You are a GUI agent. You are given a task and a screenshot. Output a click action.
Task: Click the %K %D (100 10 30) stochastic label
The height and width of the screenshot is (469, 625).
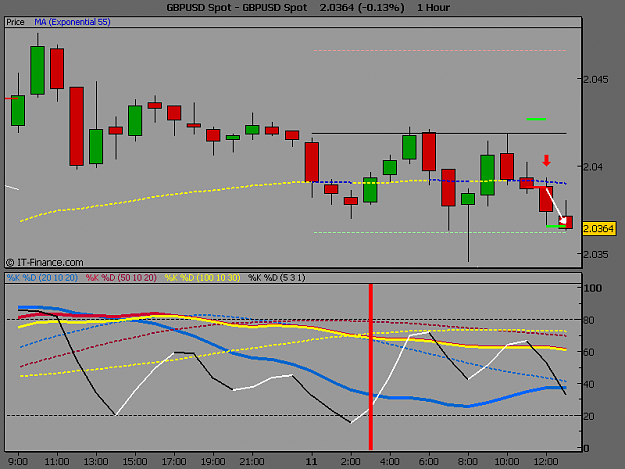tap(202, 278)
